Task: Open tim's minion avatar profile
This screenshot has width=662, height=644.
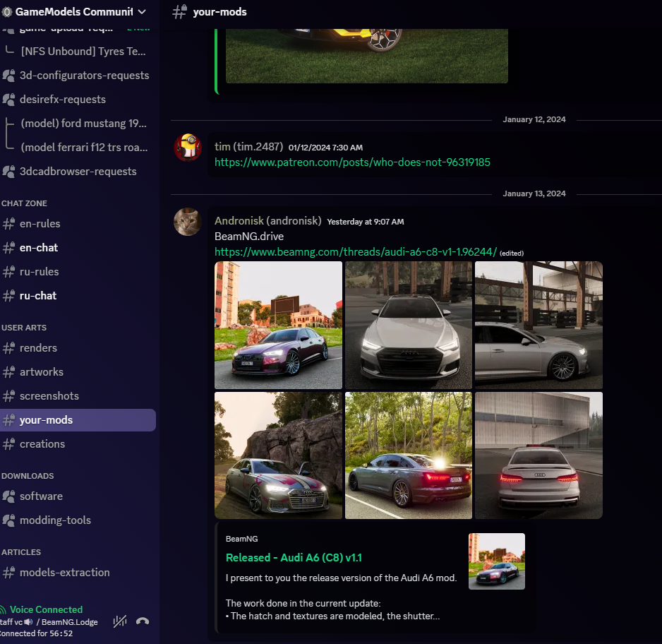Action: 188,148
